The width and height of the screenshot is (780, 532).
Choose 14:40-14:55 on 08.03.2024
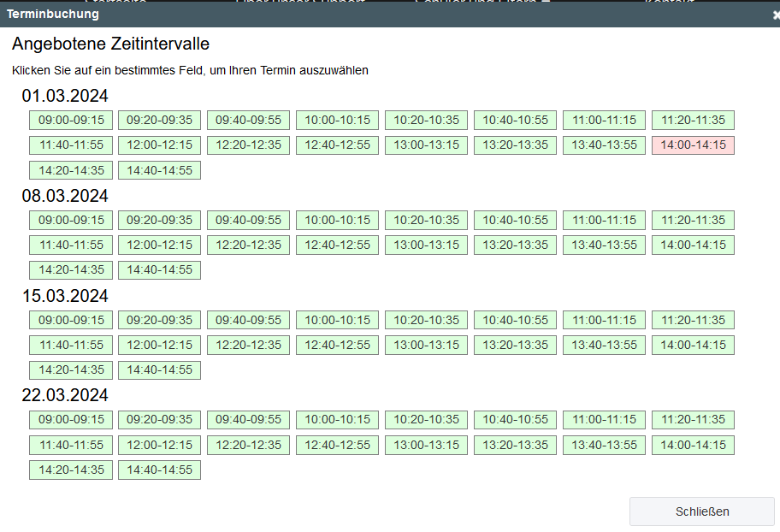[159, 269]
